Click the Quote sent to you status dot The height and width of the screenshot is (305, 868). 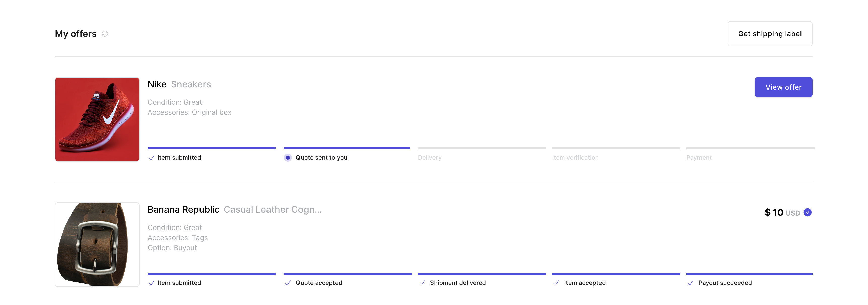(288, 158)
